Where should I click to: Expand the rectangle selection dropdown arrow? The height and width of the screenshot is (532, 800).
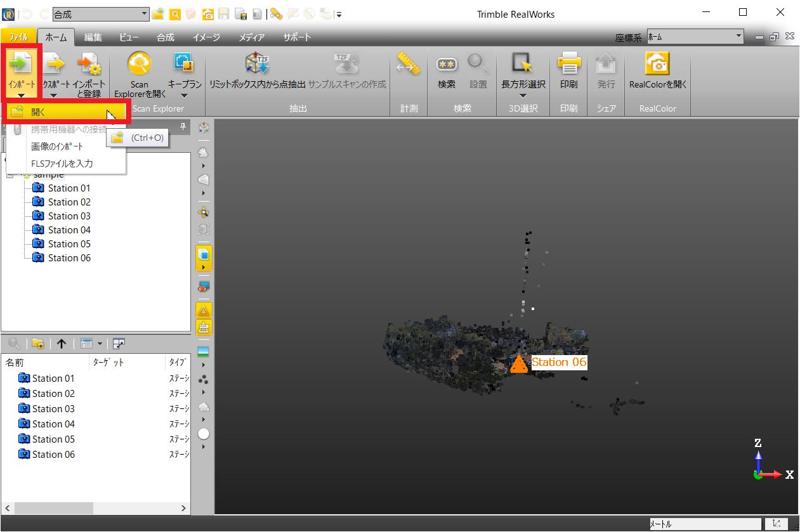click(523, 96)
